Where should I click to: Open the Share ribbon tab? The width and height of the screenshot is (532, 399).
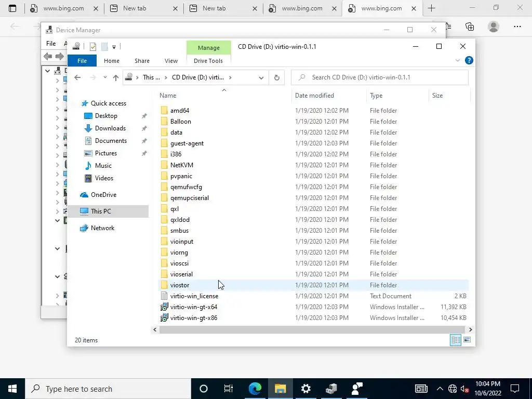tap(142, 61)
